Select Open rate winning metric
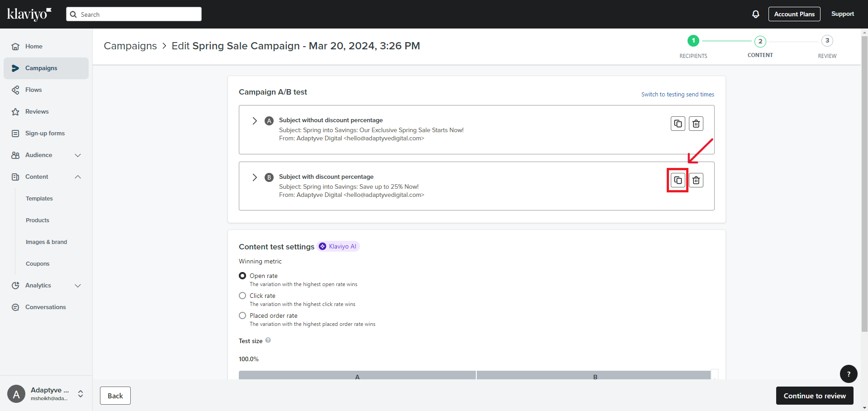The width and height of the screenshot is (868, 411). tap(242, 276)
